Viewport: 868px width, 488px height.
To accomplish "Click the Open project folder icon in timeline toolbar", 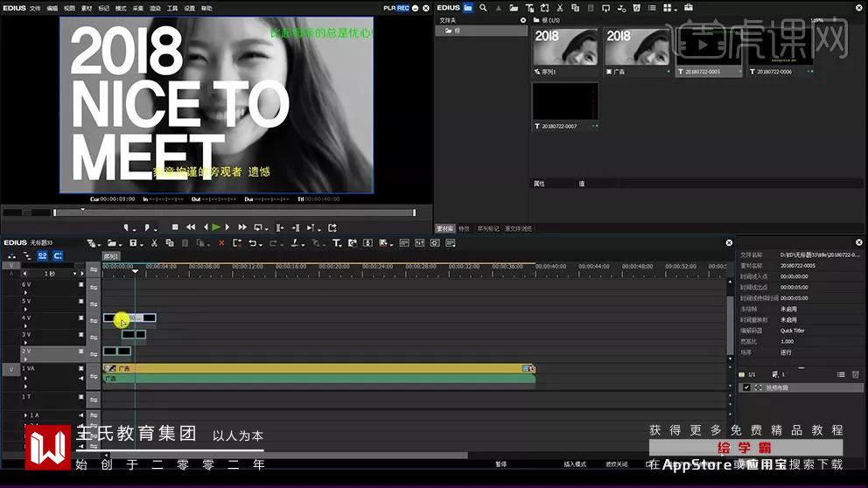I will (111, 243).
